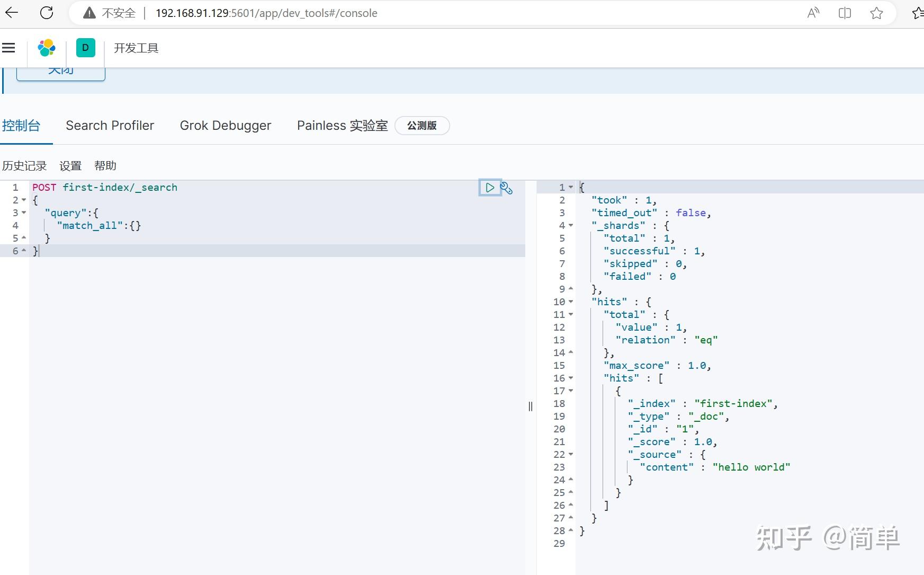
Task: Open the Grok Debugger tab
Action: click(x=226, y=126)
